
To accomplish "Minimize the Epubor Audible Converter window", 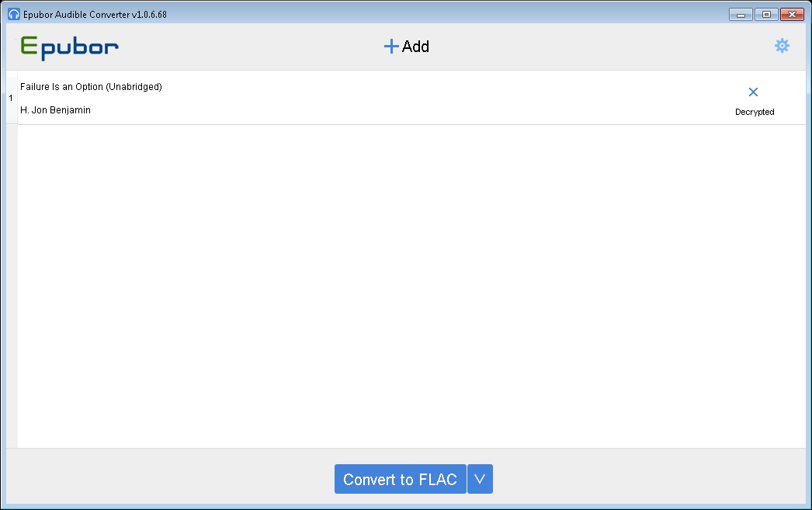I will [741, 15].
